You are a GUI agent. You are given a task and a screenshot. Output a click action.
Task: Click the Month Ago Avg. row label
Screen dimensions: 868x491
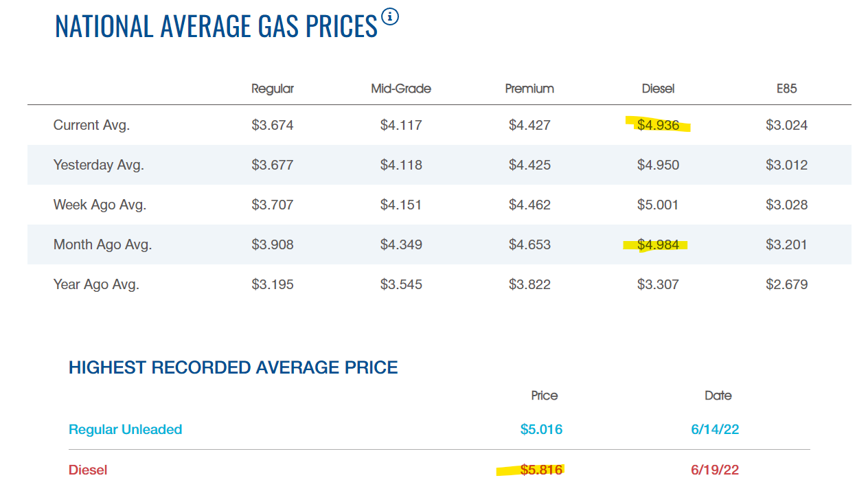(103, 244)
